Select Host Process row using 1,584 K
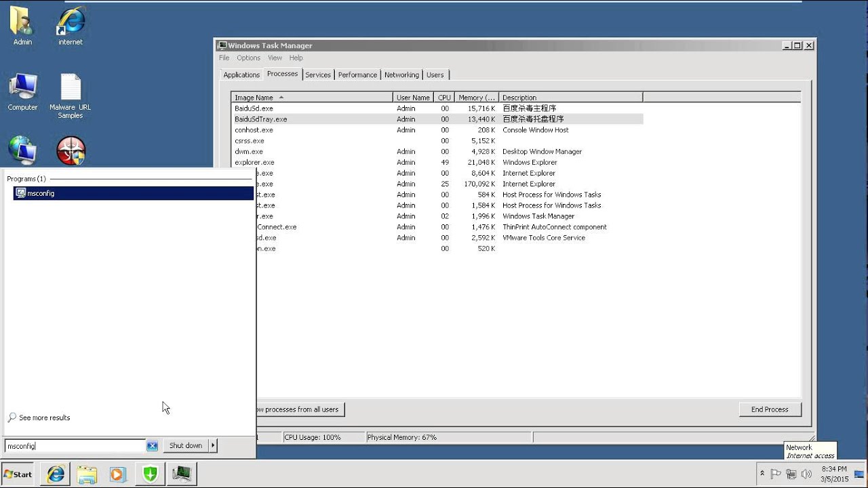Image resolution: width=868 pixels, height=488 pixels. (x=450, y=205)
